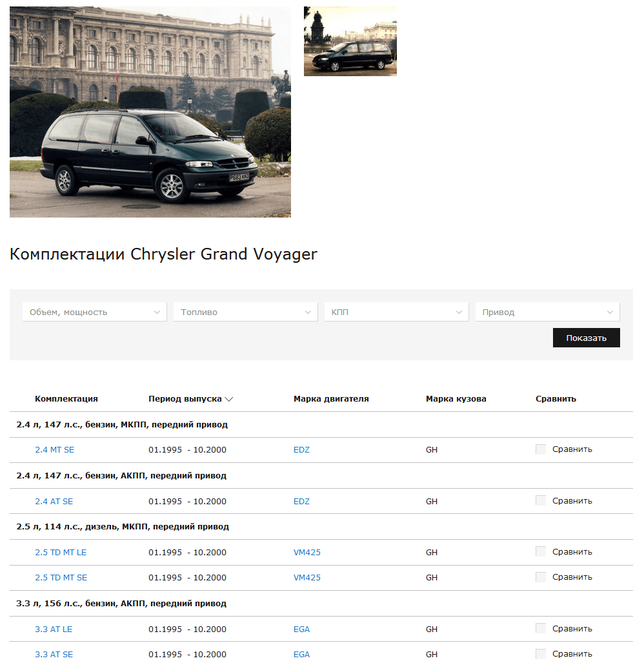Open EDZ engine link in 2.4 MT SE row
The width and height of the screenshot is (644, 665).
tap(301, 449)
